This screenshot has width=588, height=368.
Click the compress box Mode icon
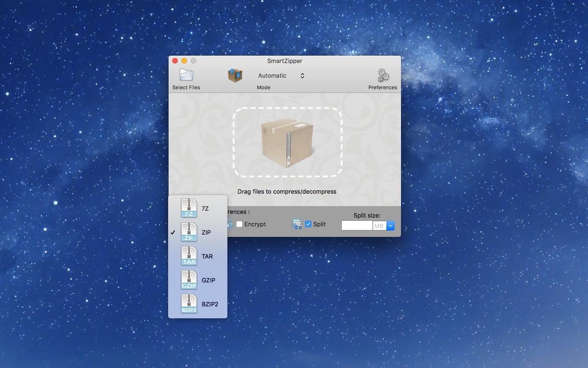coord(235,75)
